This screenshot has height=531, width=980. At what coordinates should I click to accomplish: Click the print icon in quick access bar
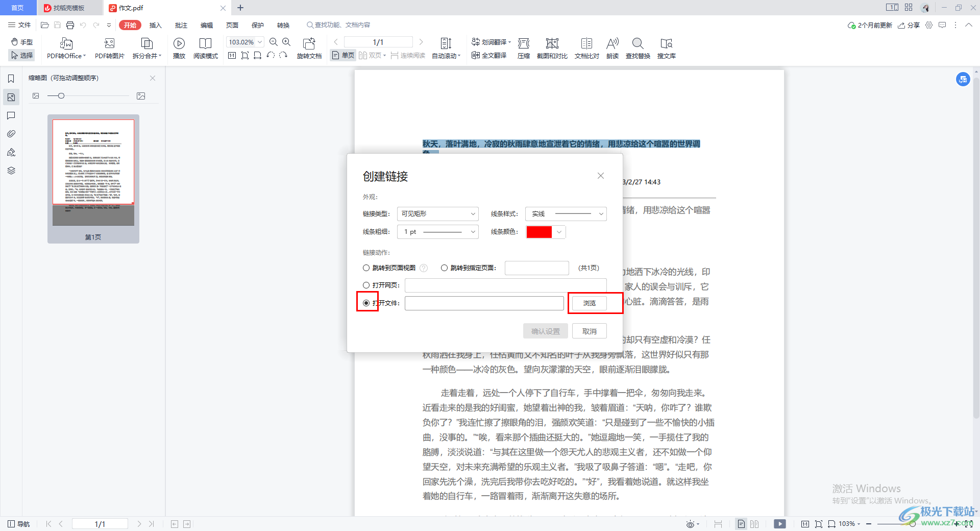70,25
